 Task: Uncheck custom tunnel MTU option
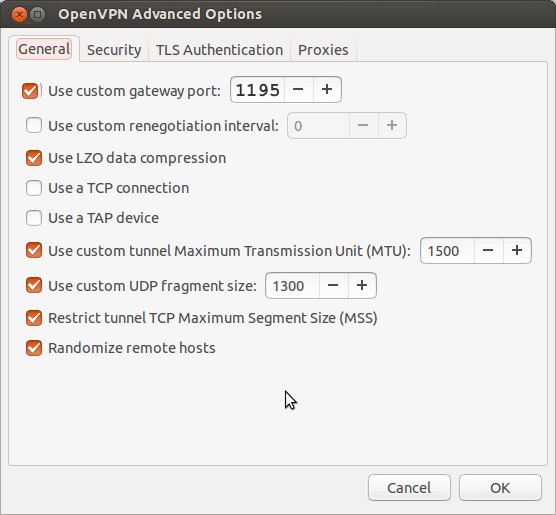pyautogui.click(x=34, y=250)
